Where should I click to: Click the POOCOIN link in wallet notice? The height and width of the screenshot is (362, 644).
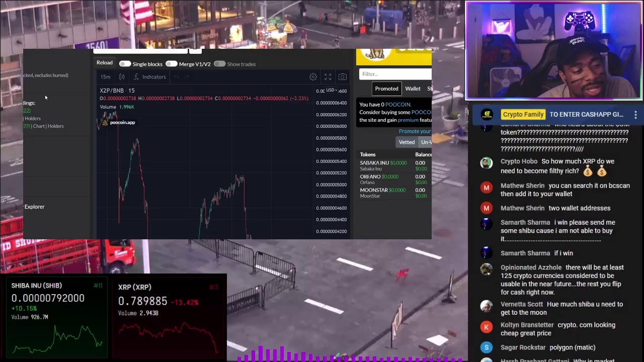click(398, 105)
